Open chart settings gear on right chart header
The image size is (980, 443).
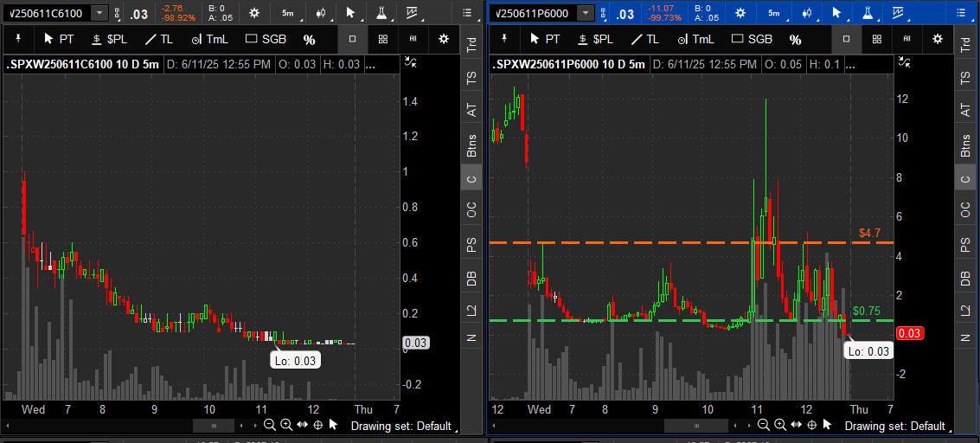click(740, 13)
